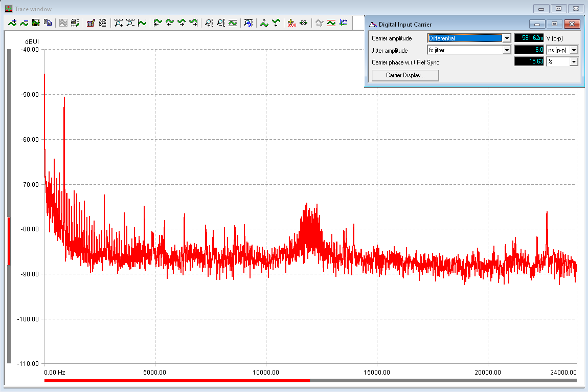The height and width of the screenshot is (392, 588).
Task: Click the copy graph toolbar icon
Action: [x=48, y=23]
